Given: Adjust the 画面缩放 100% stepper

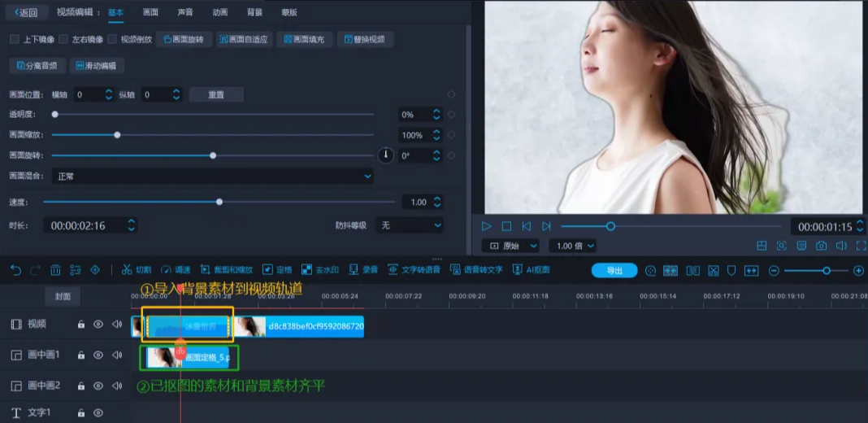Looking at the screenshot, I should [436, 135].
